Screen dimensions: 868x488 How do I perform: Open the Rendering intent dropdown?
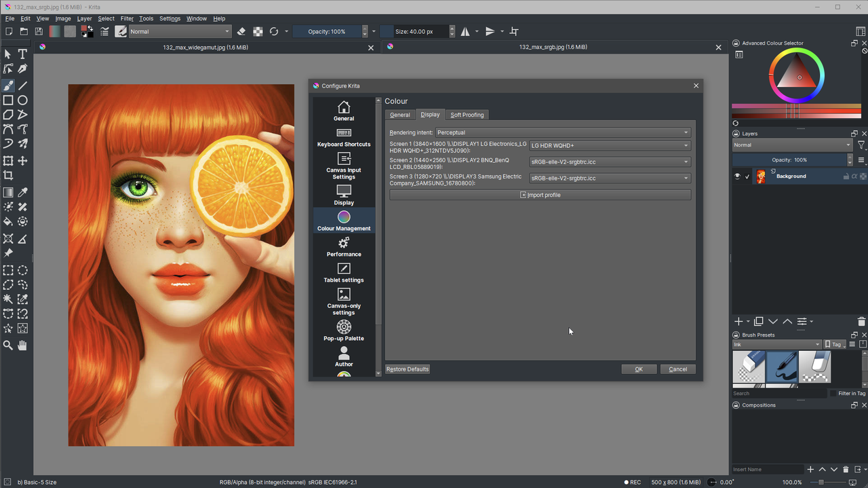(563, 132)
